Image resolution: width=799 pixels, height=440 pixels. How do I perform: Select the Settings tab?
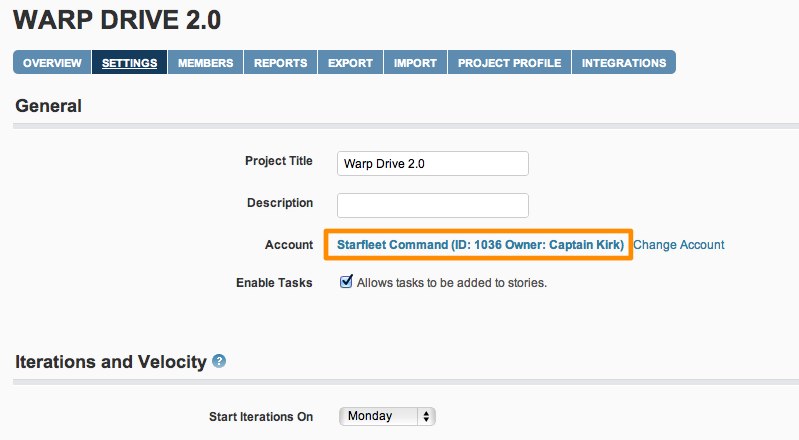click(x=129, y=62)
